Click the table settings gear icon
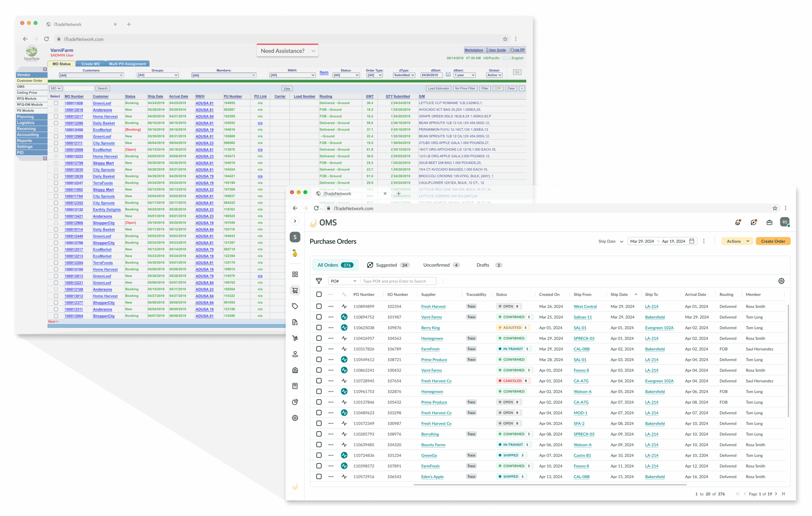Image resolution: width=812 pixels, height=516 pixels. (x=781, y=281)
